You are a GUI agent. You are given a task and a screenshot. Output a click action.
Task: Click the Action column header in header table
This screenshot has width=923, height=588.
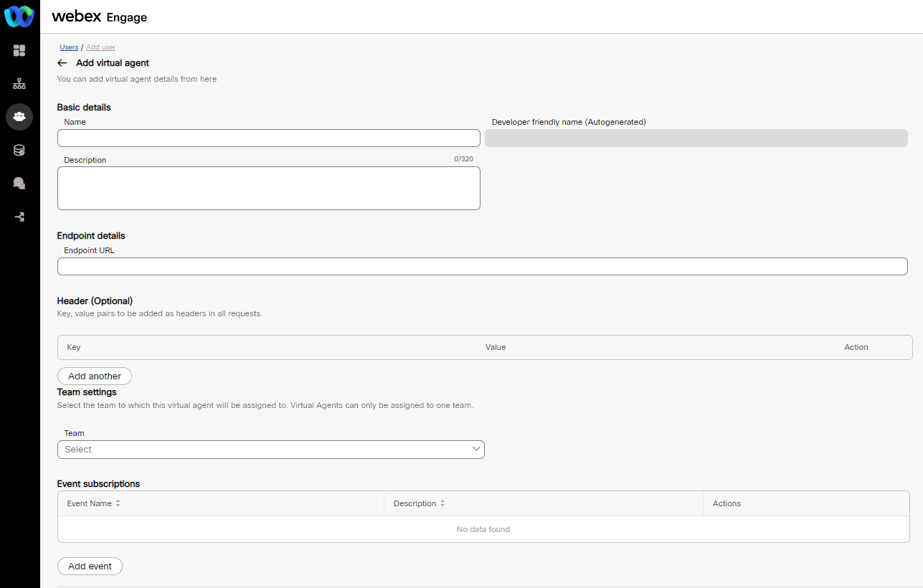point(856,347)
